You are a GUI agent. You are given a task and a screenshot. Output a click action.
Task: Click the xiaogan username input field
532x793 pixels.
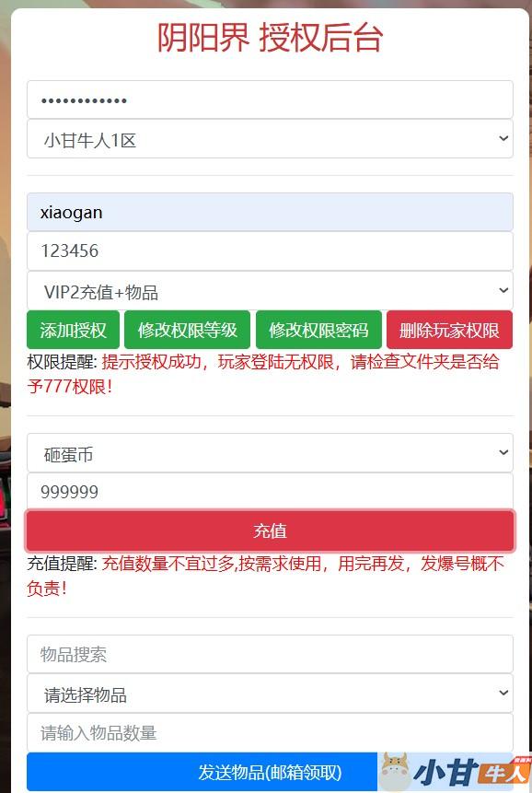pyautogui.click(x=270, y=212)
